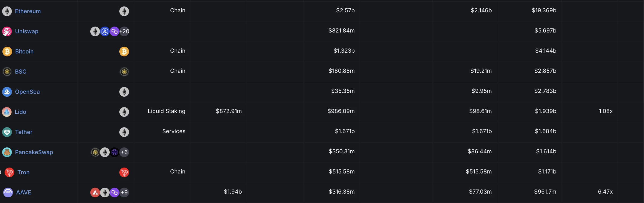Viewport: 644px width, 203px height.
Task: Click the Tron chain icon in chains column
Action: pos(124,172)
